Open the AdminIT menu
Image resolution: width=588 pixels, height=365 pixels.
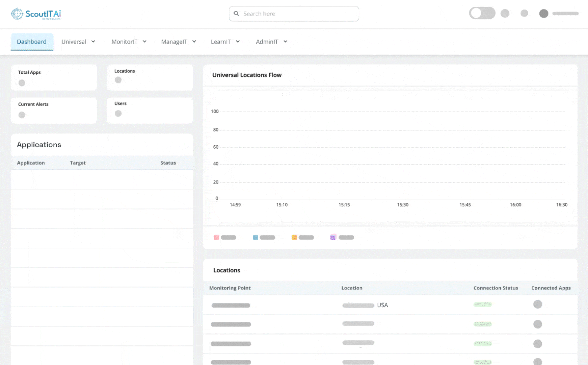click(271, 42)
